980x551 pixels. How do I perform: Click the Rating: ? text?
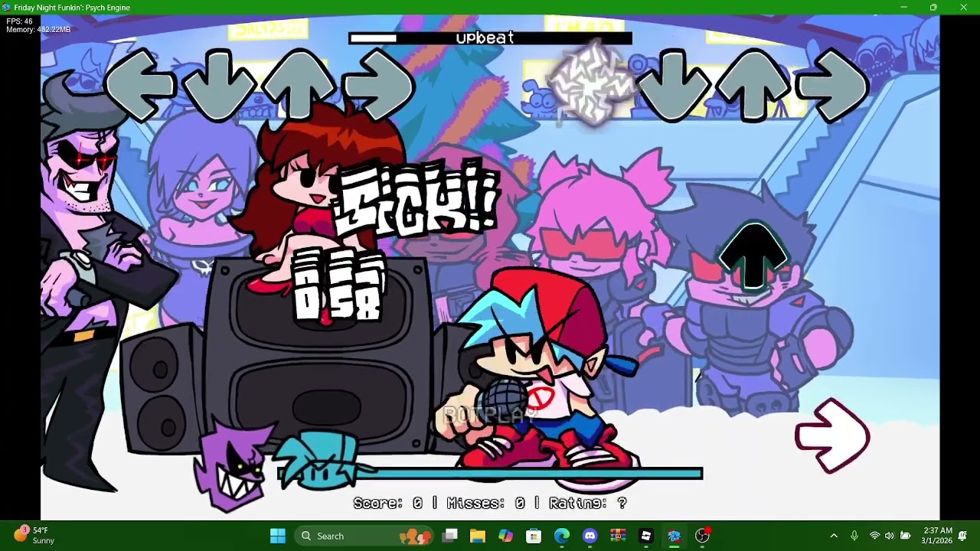[588, 503]
